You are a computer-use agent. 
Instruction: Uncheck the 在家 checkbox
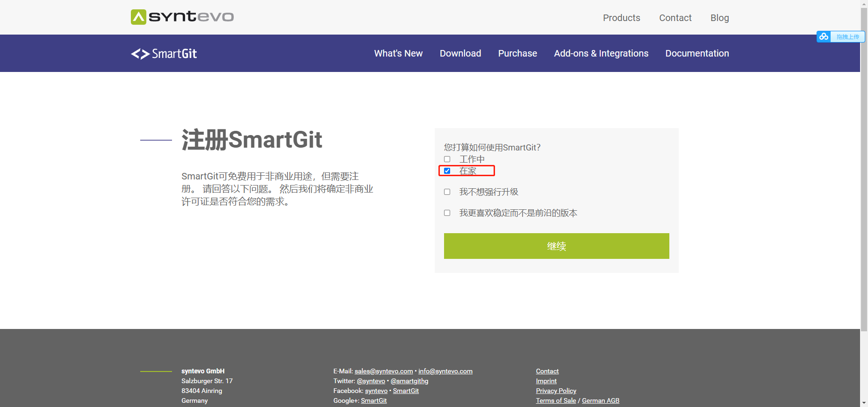click(447, 171)
